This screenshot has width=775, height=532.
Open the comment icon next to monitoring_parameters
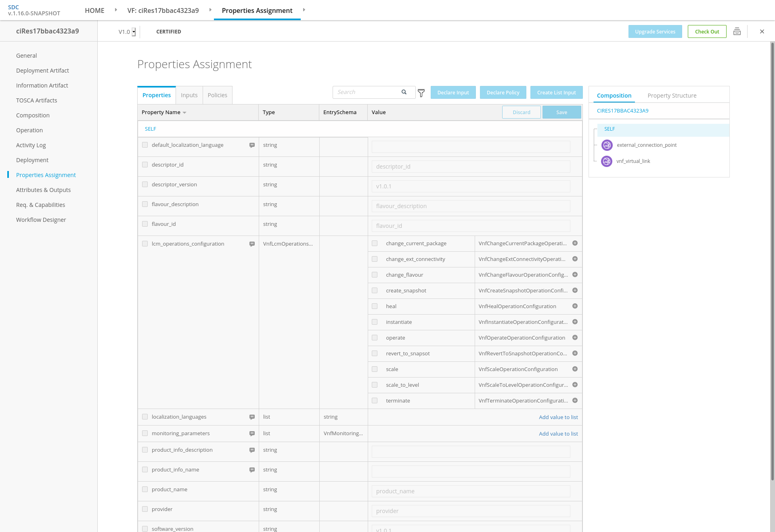click(252, 434)
